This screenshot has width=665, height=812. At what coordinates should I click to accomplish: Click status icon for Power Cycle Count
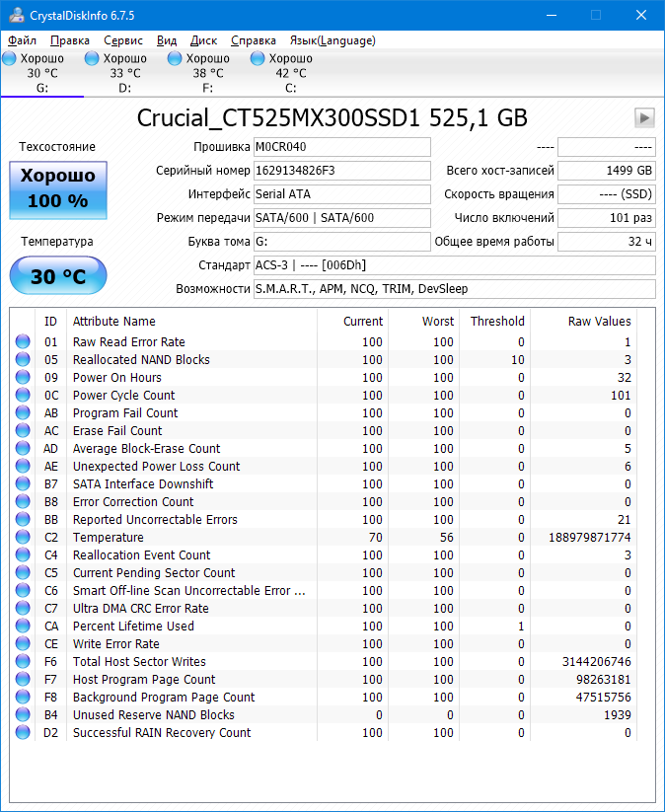23,395
